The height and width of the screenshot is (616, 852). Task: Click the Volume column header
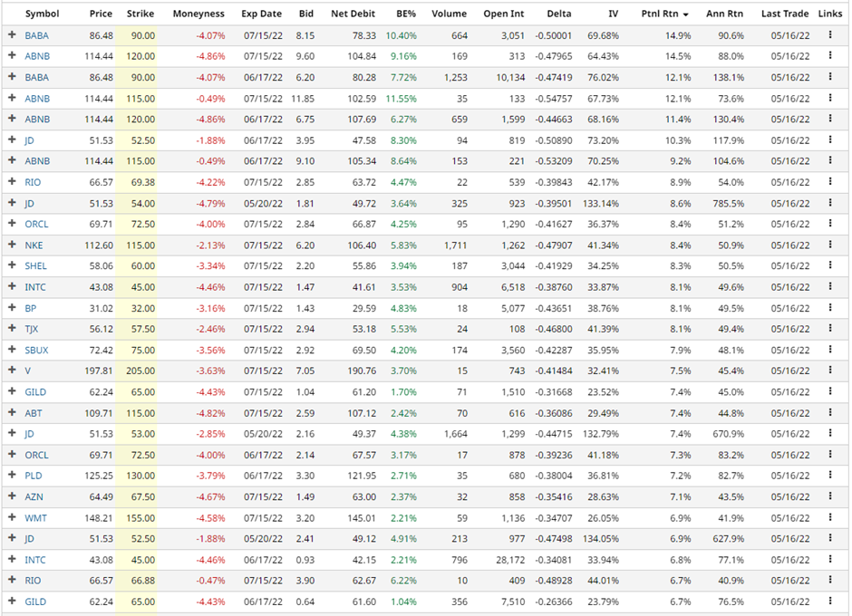(x=449, y=14)
